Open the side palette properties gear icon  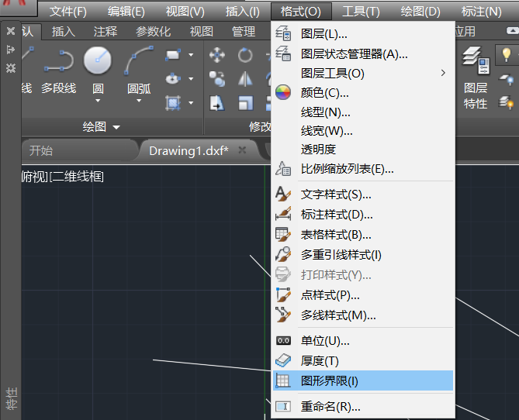pos(11,68)
